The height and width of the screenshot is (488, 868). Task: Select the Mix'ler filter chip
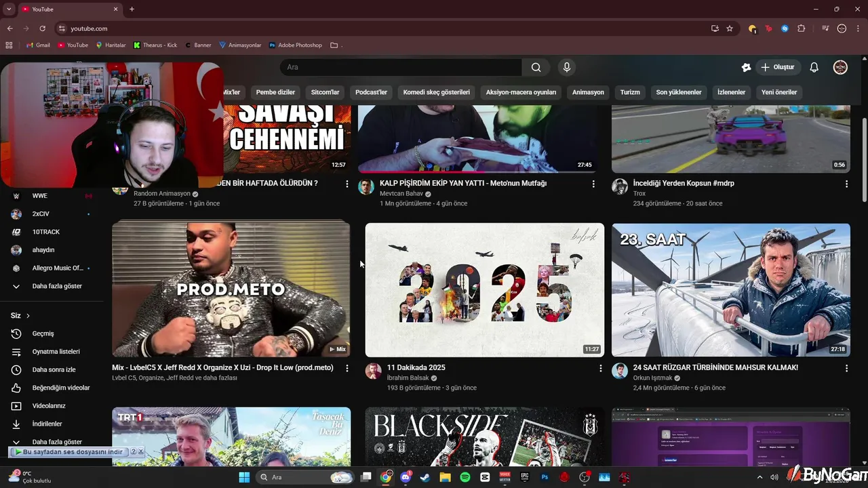(x=232, y=92)
